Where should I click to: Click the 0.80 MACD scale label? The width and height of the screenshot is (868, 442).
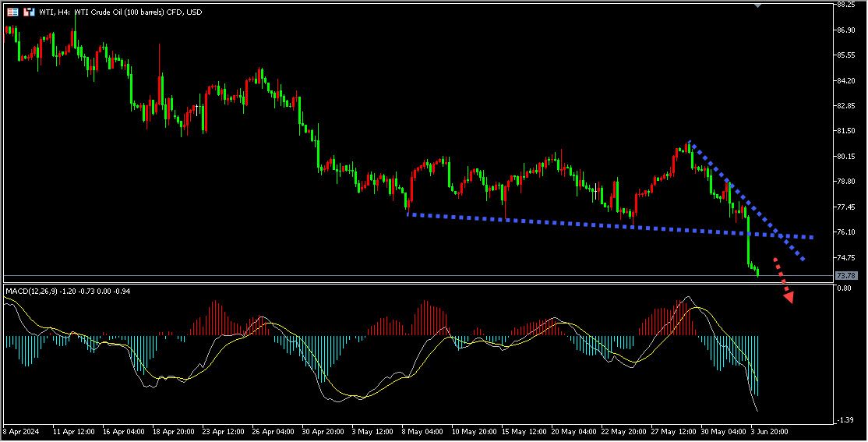click(843, 288)
